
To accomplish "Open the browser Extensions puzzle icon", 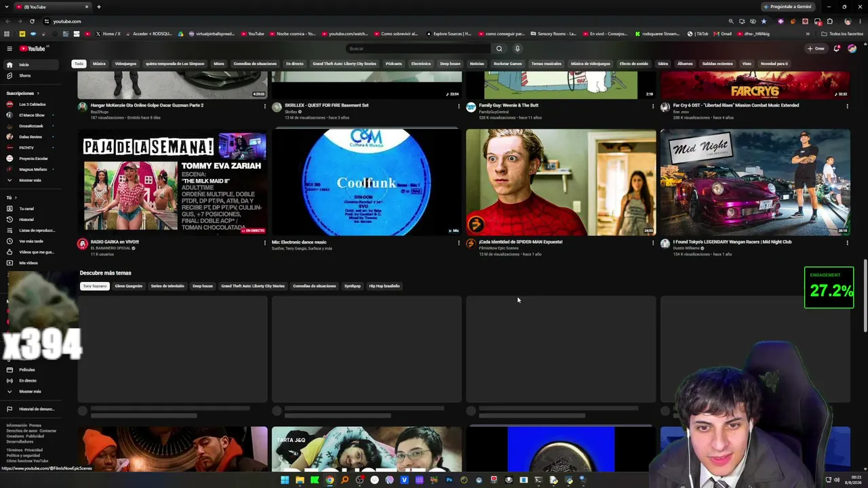I will [x=829, y=21].
